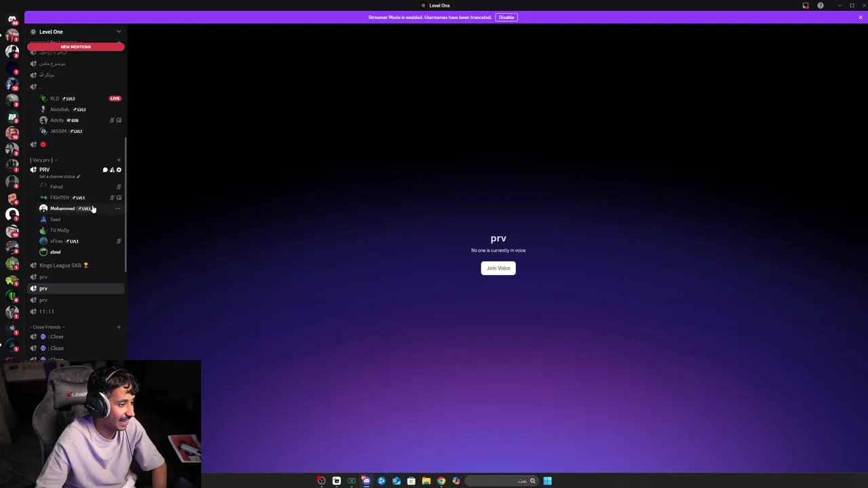
Task: Open Excel icon on the taskbar
Action: (x=351, y=481)
